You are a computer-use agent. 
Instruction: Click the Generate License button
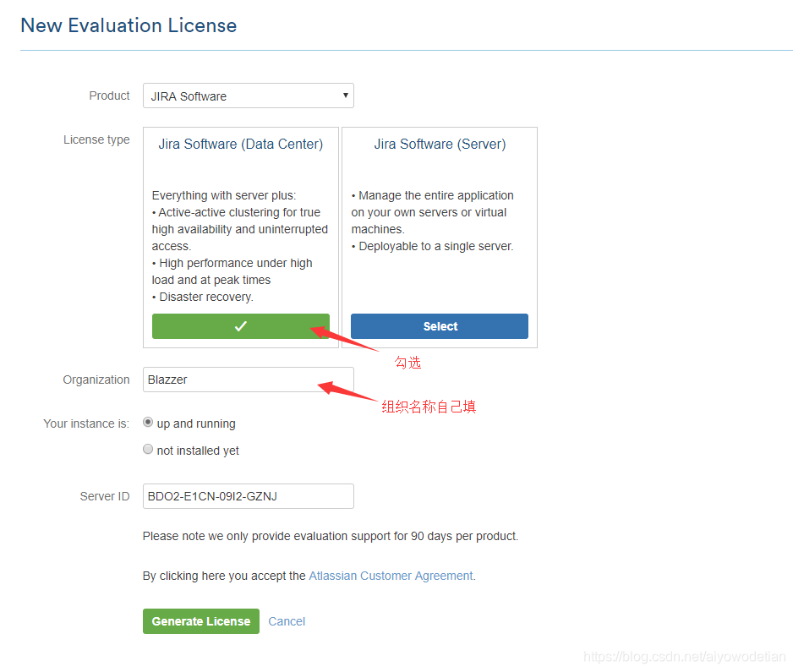click(200, 621)
